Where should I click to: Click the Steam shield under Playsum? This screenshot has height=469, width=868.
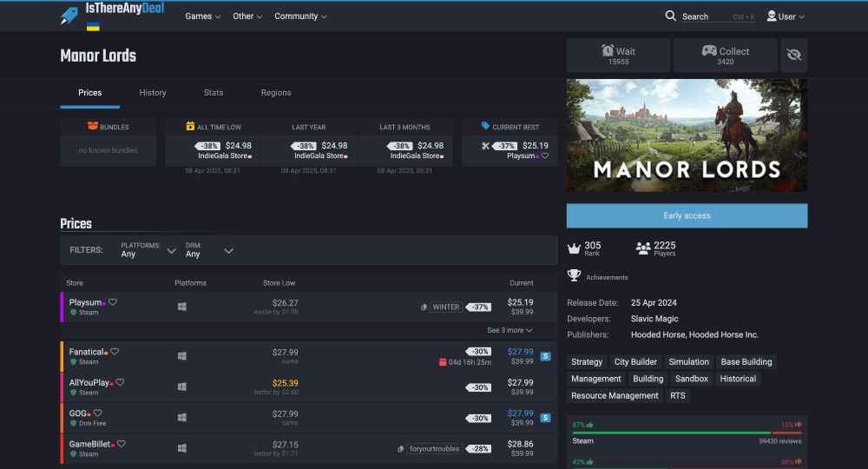73,313
